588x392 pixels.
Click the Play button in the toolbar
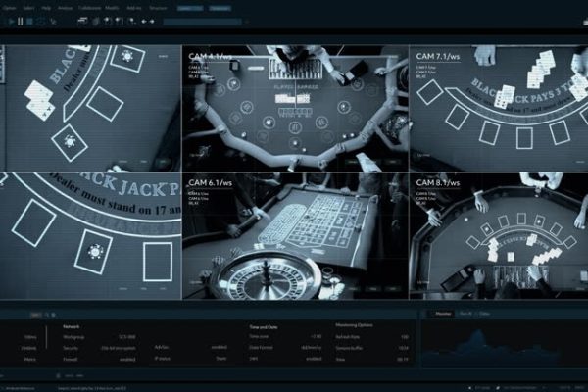tap(9, 20)
